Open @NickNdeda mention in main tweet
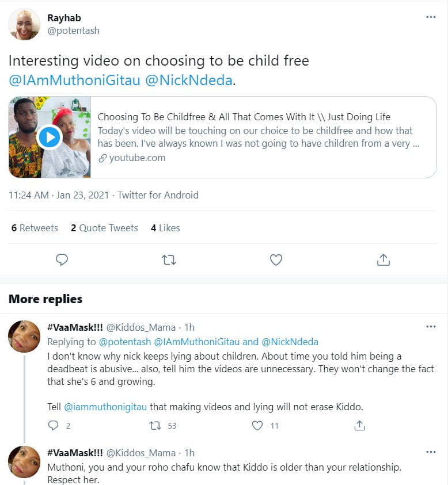 tap(189, 80)
